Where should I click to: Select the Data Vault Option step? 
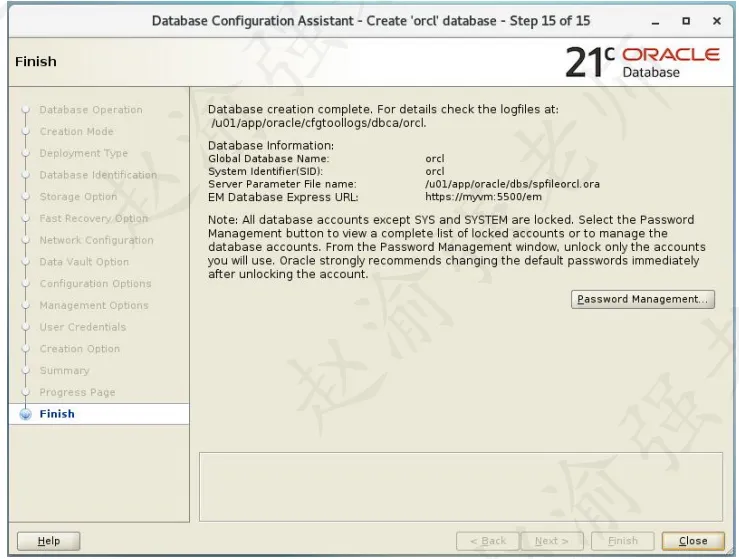[84, 262]
